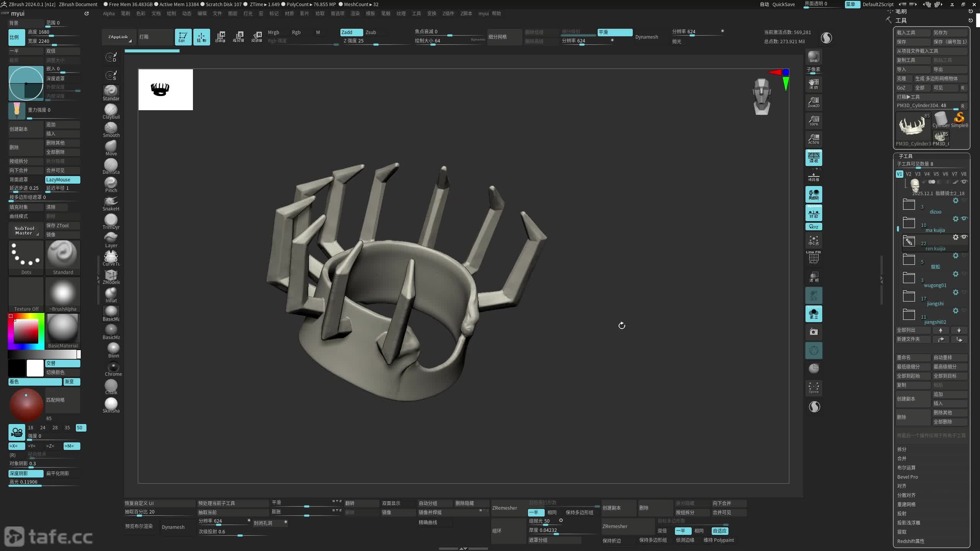Expand the dizuo subtool folder
The image size is (980, 551).
point(909,204)
